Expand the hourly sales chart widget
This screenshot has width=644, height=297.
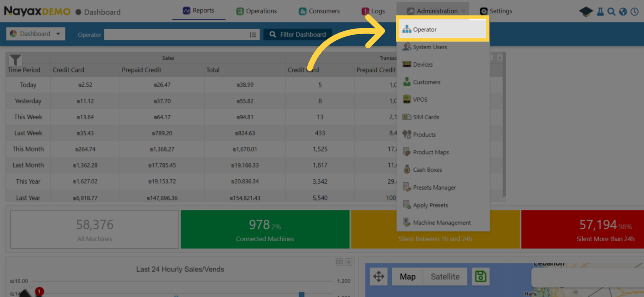click(339, 262)
